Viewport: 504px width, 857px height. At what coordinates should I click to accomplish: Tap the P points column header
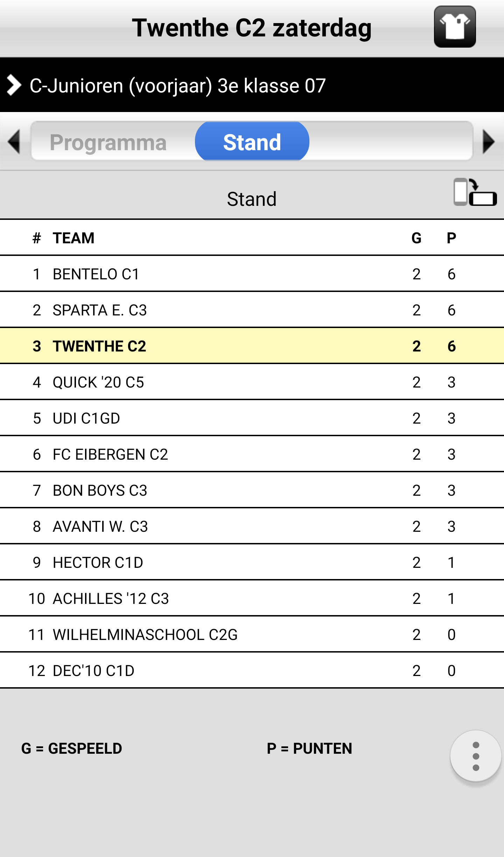[x=451, y=238]
